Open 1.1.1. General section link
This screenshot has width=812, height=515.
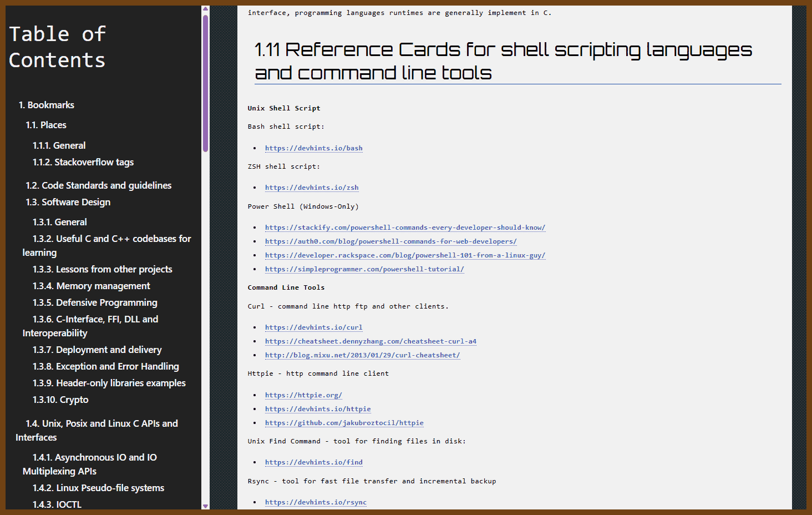[x=59, y=145]
